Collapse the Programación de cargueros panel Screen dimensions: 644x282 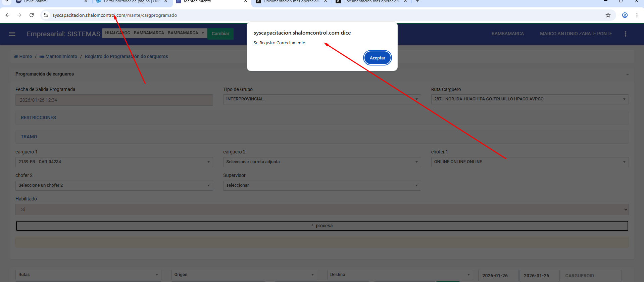(627, 74)
